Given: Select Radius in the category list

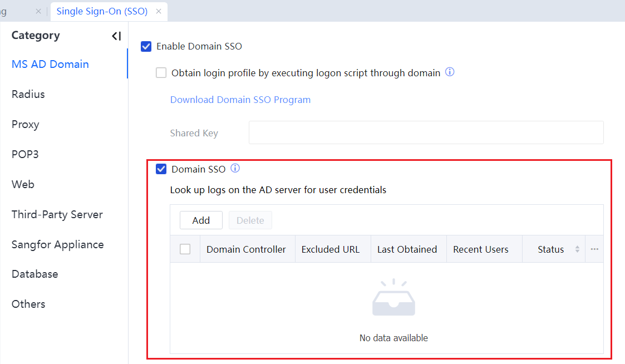Looking at the screenshot, I should tap(28, 94).
